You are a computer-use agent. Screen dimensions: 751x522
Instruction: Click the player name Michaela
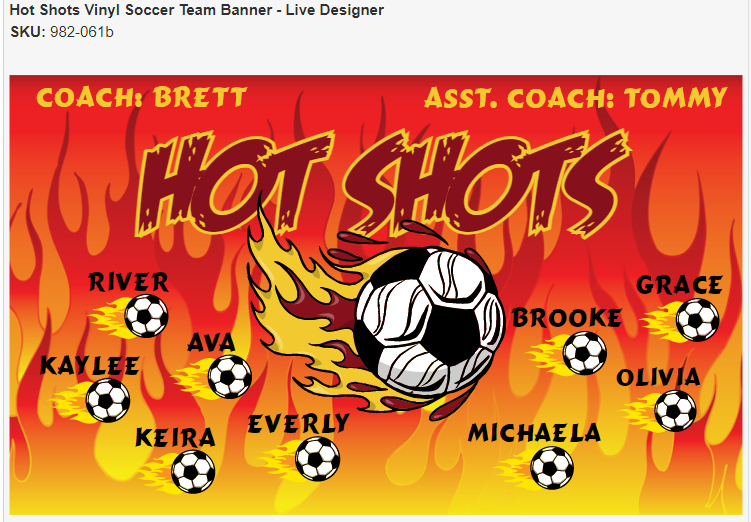[534, 433]
